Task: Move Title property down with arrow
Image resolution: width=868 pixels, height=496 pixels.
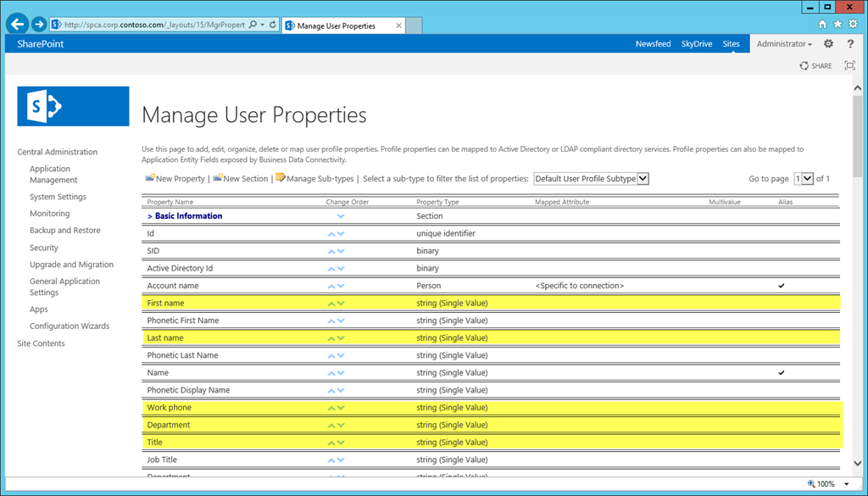Action: 341,443
